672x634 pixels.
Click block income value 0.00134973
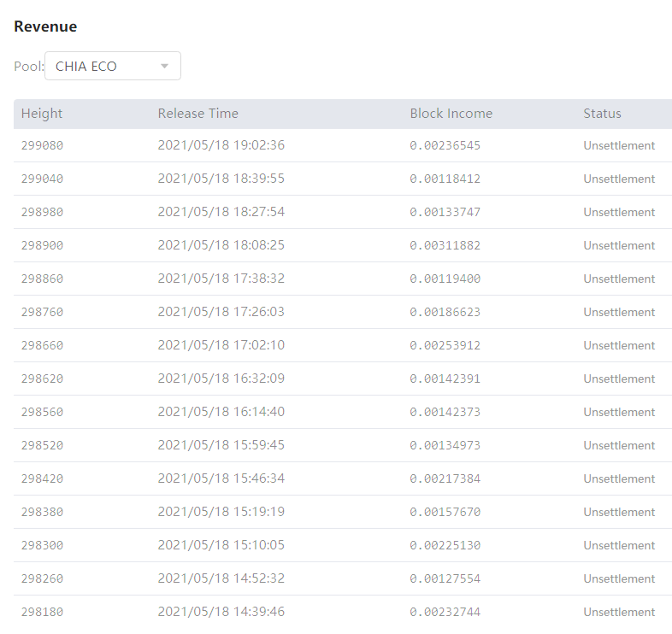pos(445,445)
